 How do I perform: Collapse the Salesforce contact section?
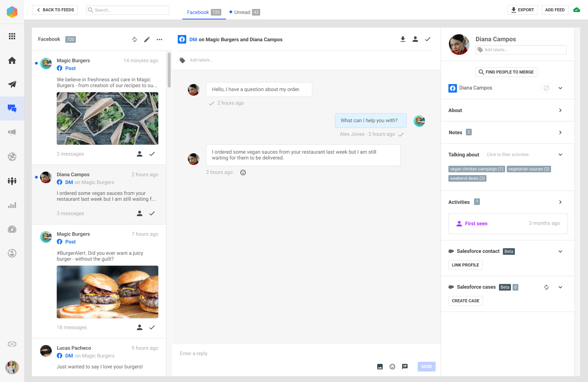point(560,252)
